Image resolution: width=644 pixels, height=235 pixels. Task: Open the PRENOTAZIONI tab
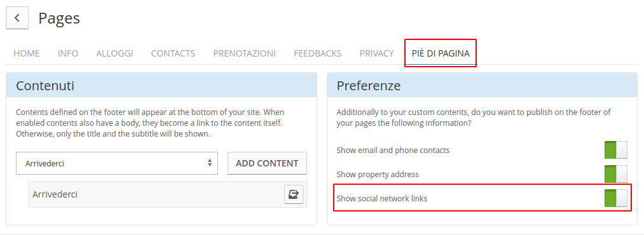pos(244,53)
